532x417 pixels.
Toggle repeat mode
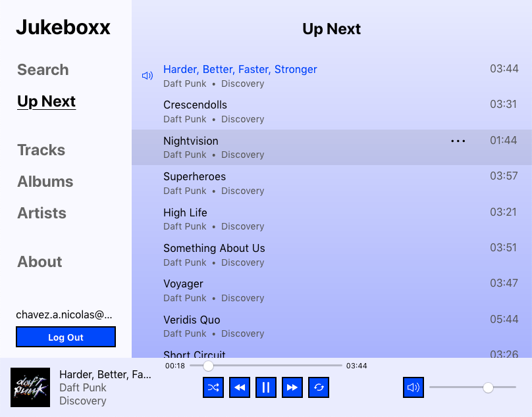click(319, 387)
